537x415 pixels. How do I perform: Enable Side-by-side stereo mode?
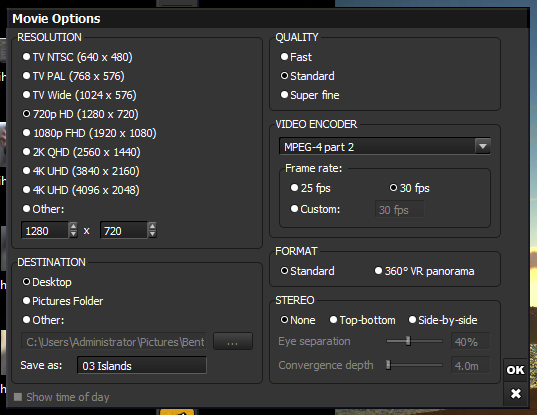(443, 320)
